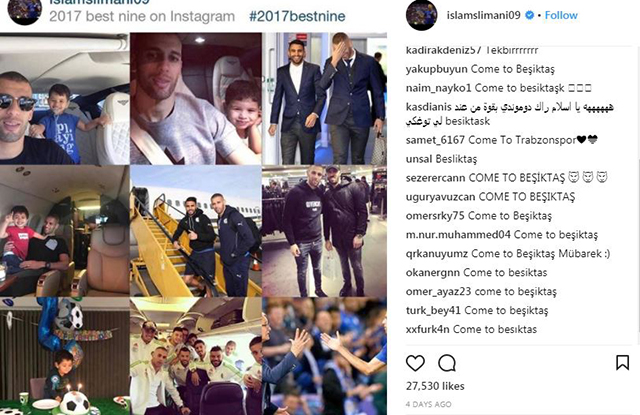Image resolution: width=640 pixels, height=415 pixels.
Task: Visit sezerercann's profile from comments
Action: click(x=435, y=178)
